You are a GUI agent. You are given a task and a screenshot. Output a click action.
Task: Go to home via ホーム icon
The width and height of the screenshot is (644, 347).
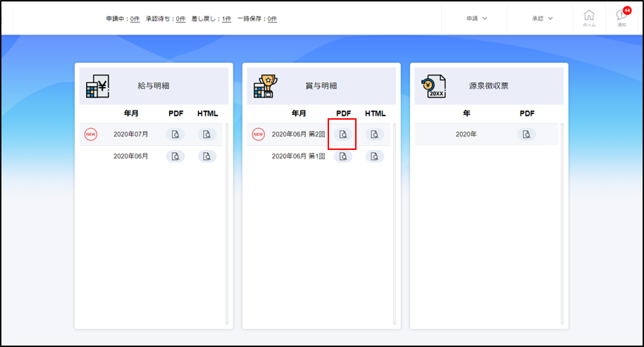tap(589, 18)
